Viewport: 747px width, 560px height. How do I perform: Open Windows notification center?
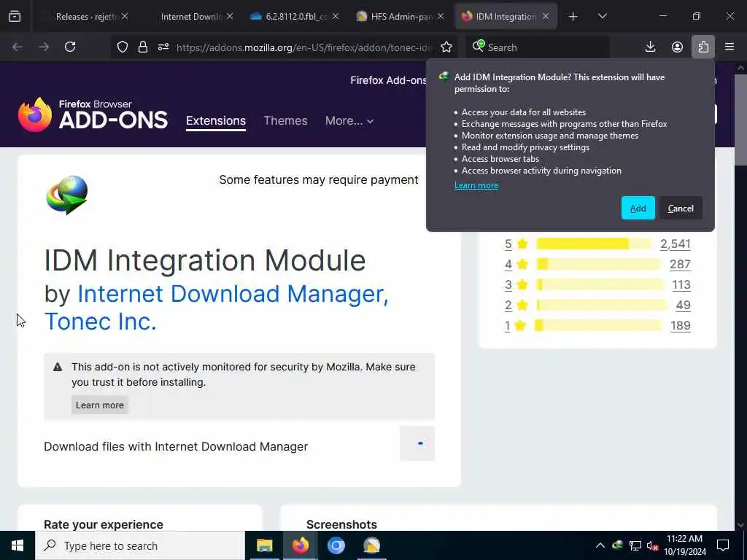723,545
